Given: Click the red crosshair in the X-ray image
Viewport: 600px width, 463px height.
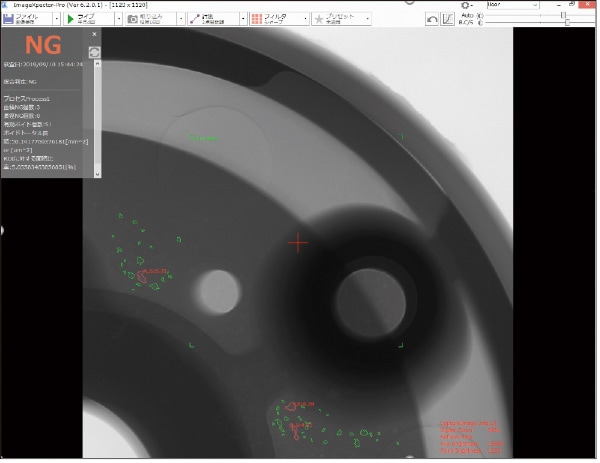Looking at the screenshot, I should click(298, 243).
